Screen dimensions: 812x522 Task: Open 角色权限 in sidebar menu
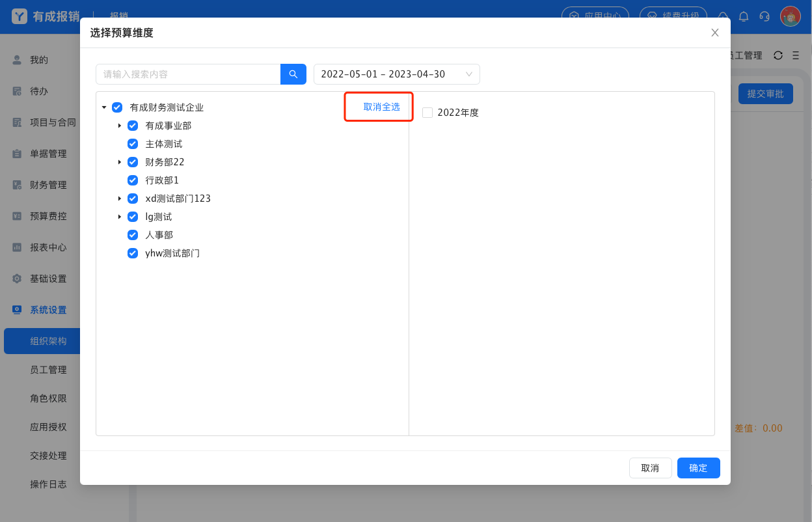pos(48,398)
